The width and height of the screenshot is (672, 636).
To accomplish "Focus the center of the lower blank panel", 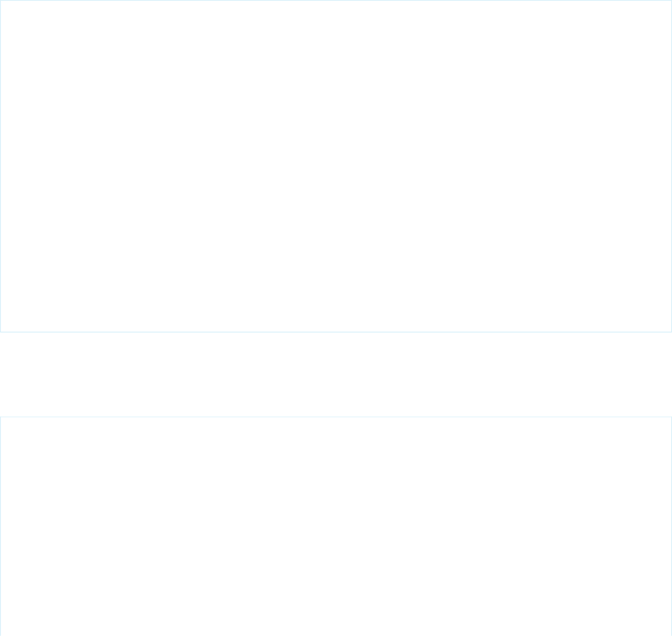I will pyautogui.click(x=336, y=526).
